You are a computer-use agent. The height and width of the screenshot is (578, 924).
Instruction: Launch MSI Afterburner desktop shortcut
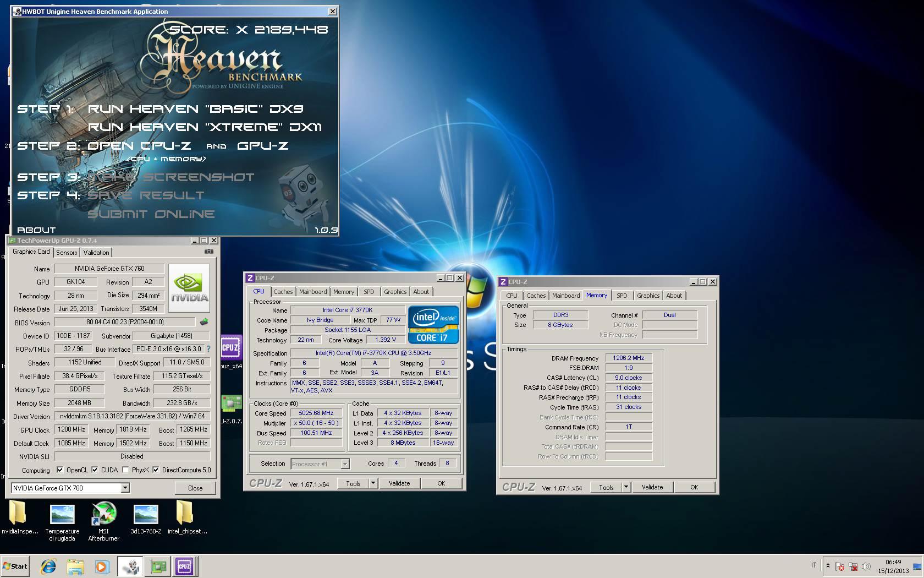point(104,522)
